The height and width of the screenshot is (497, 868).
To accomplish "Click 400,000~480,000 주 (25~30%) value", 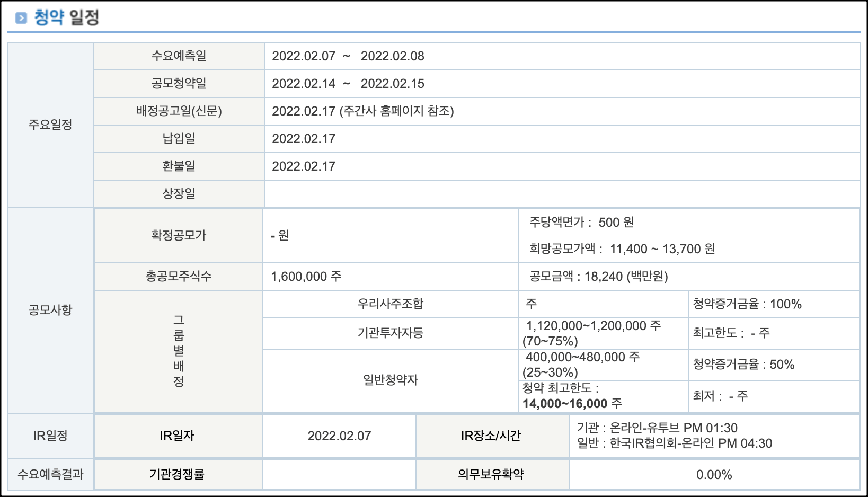I will 581,365.
